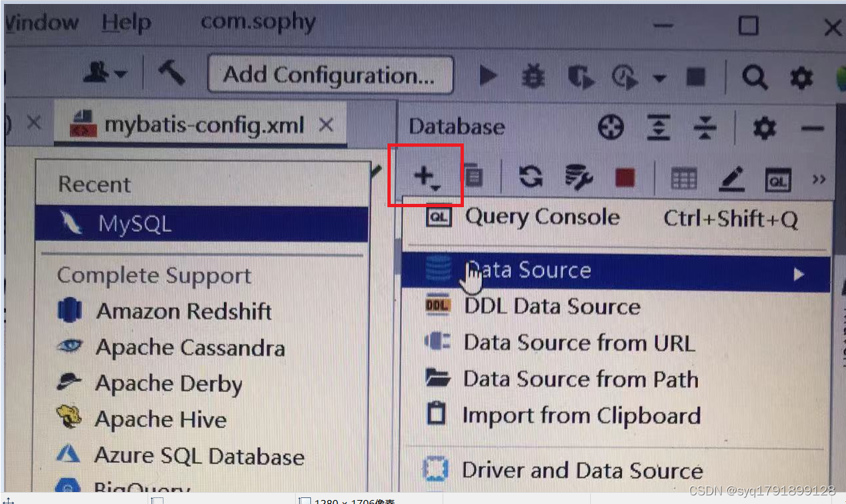Click the Build project hammer icon
846x504 pixels.
click(x=171, y=72)
